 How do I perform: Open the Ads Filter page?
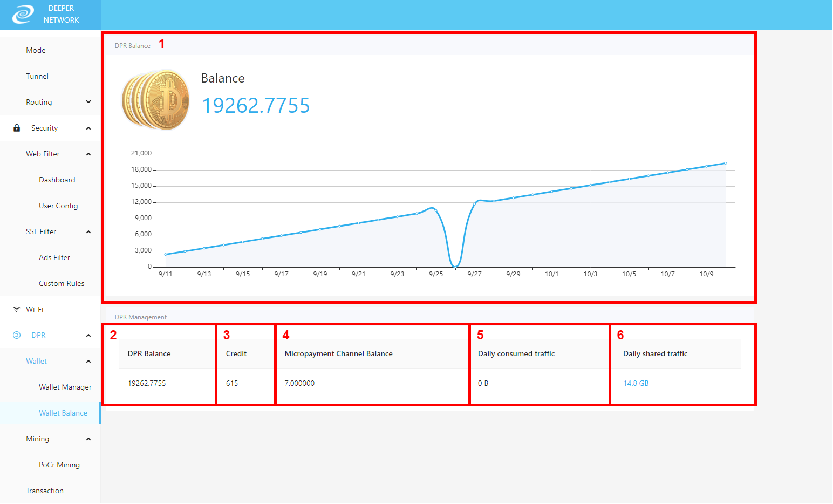pyautogui.click(x=54, y=257)
